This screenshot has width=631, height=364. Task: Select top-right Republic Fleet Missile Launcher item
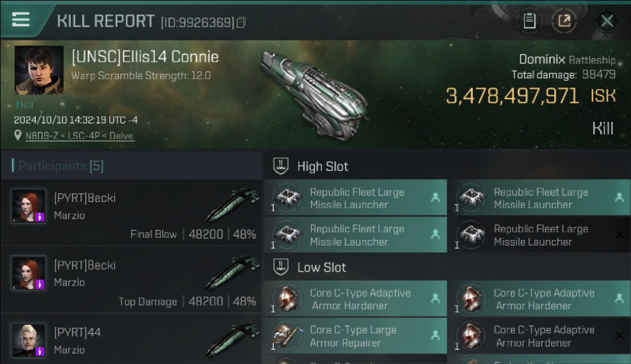[x=539, y=198]
